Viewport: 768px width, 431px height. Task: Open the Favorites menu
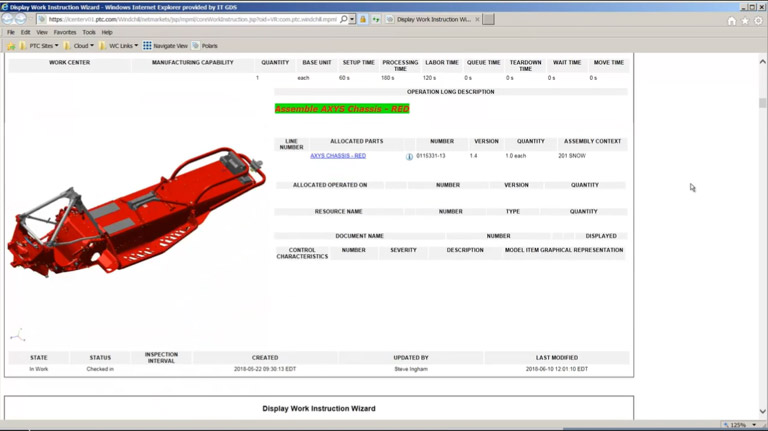coord(65,32)
